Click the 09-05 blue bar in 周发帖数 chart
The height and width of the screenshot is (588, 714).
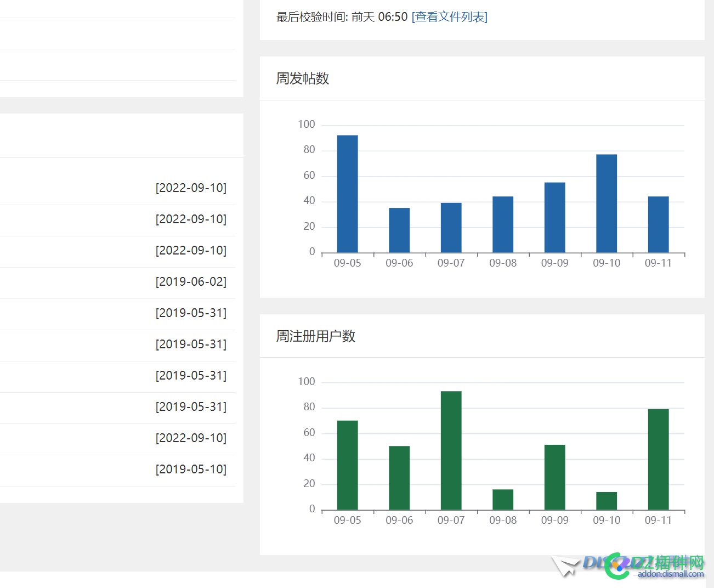[348, 194]
